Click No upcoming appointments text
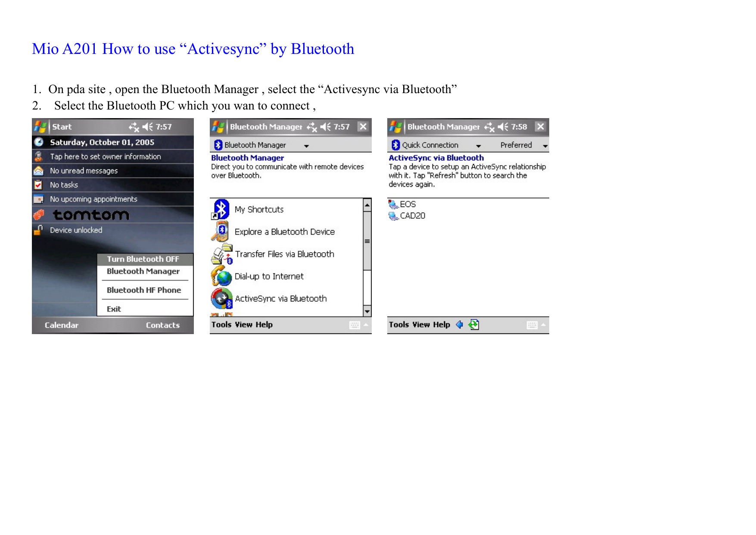 coord(93,199)
